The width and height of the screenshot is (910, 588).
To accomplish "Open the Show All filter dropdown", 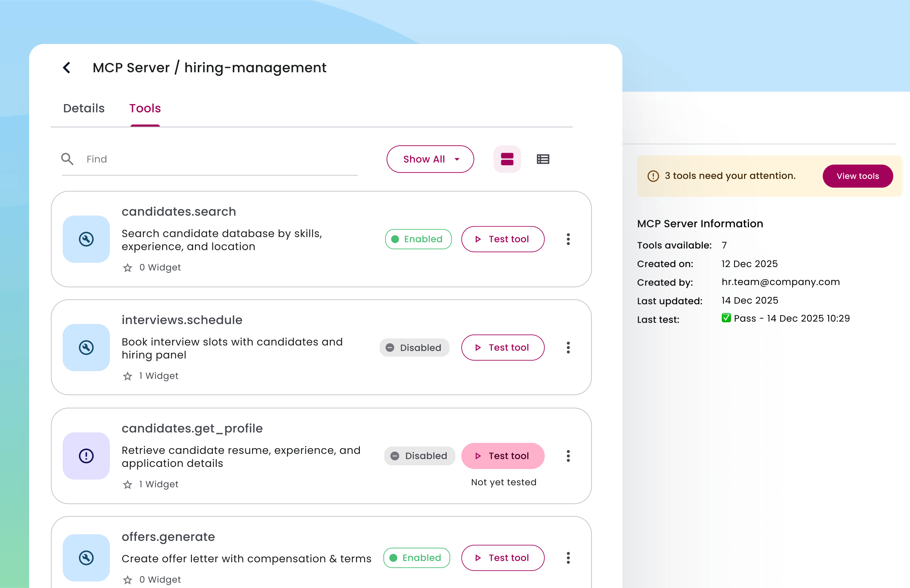I will tap(430, 159).
